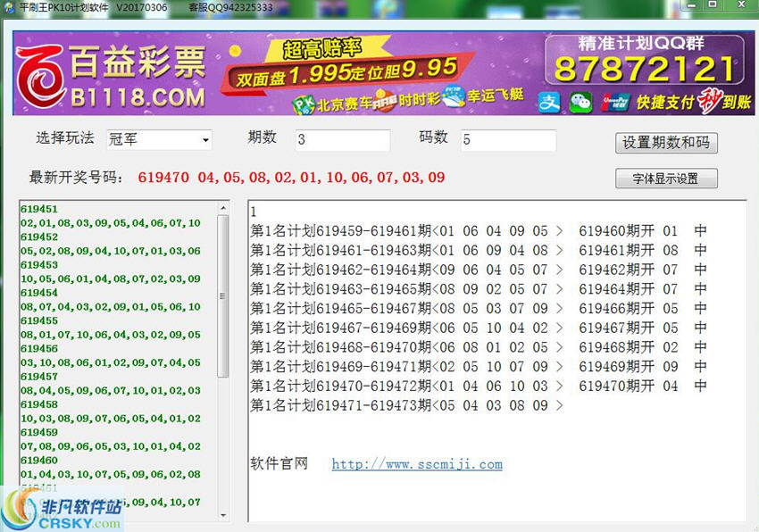This screenshot has width=759, height=532.
Task: Click the 最新开奖号码 label
Action: pos(76,177)
